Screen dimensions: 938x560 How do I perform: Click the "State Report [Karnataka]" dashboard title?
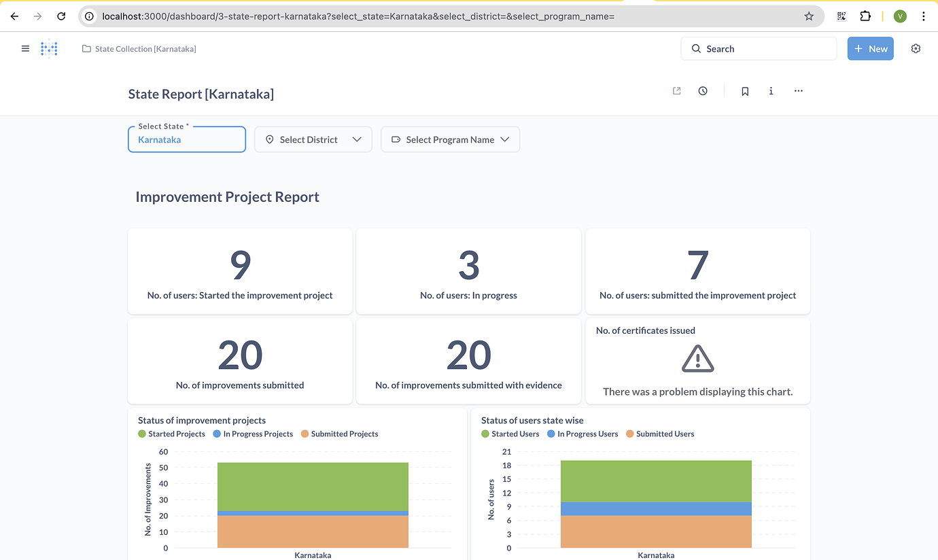click(201, 94)
